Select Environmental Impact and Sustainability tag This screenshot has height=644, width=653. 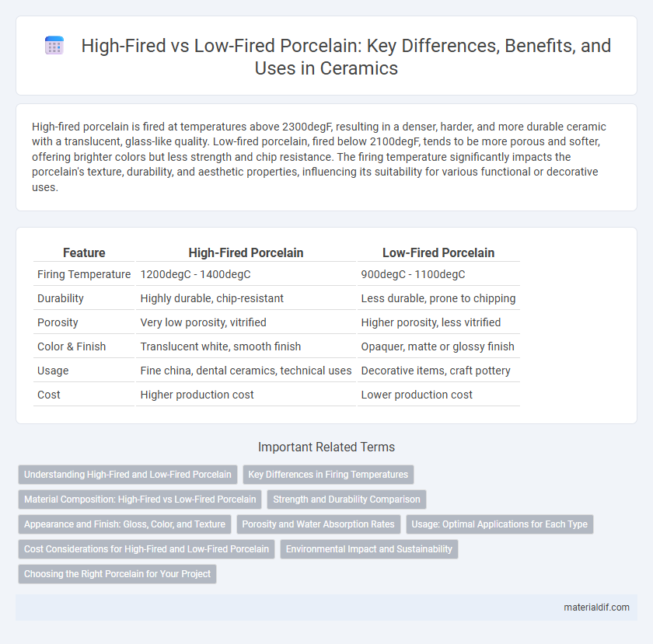point(369,549)
